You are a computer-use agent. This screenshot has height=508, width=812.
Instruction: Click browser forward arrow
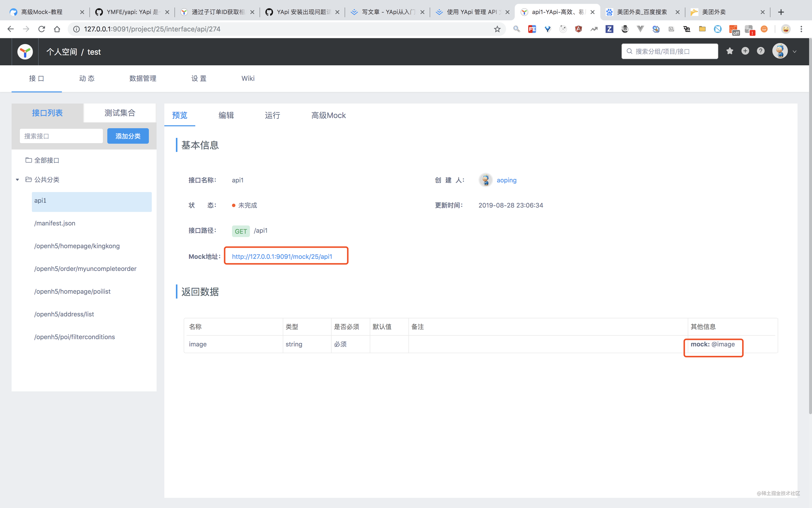(x=26, y=29)
